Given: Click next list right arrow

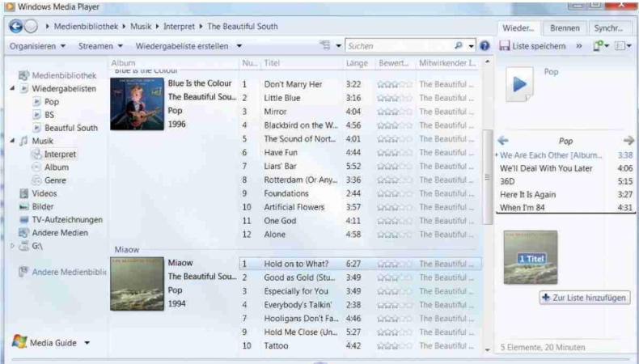Looking at the screenshot, I should pyautogui.click(x=628, y=141).
